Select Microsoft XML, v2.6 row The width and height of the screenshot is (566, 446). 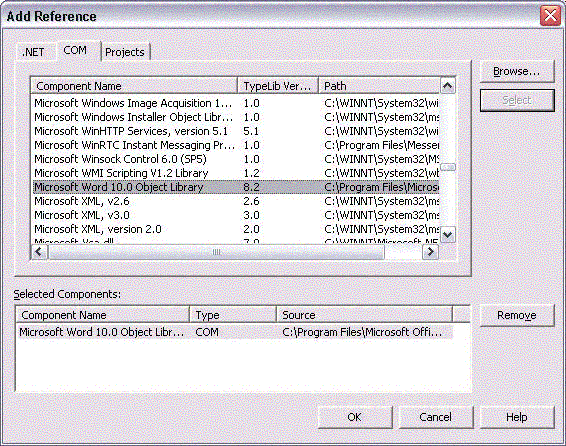coord(236,201)
